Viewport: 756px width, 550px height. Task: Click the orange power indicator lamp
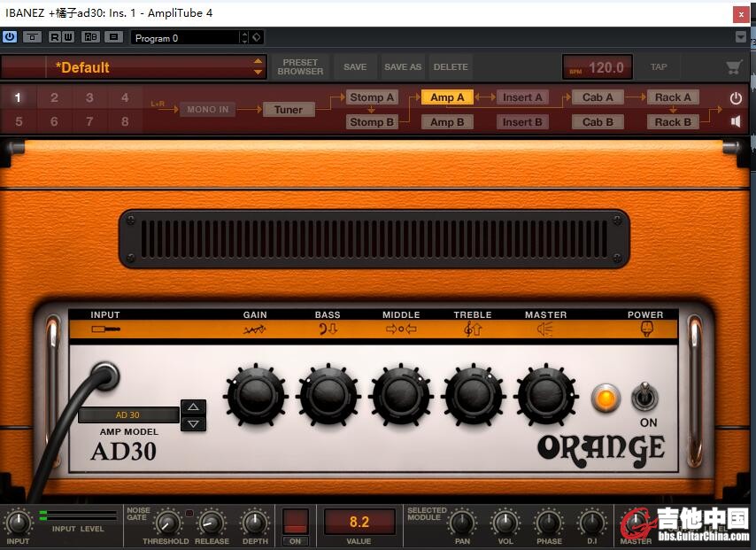(x=606, y=399)
